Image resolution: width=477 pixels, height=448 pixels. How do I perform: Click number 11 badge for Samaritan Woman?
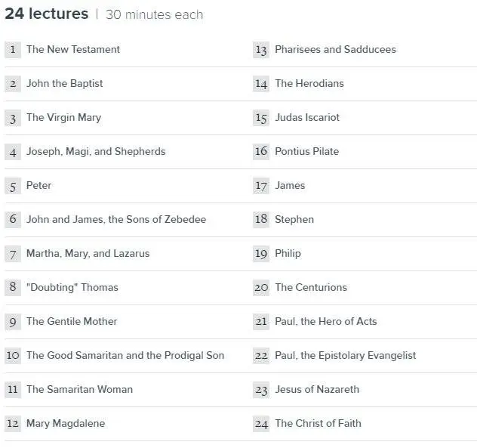pos(13,390)
